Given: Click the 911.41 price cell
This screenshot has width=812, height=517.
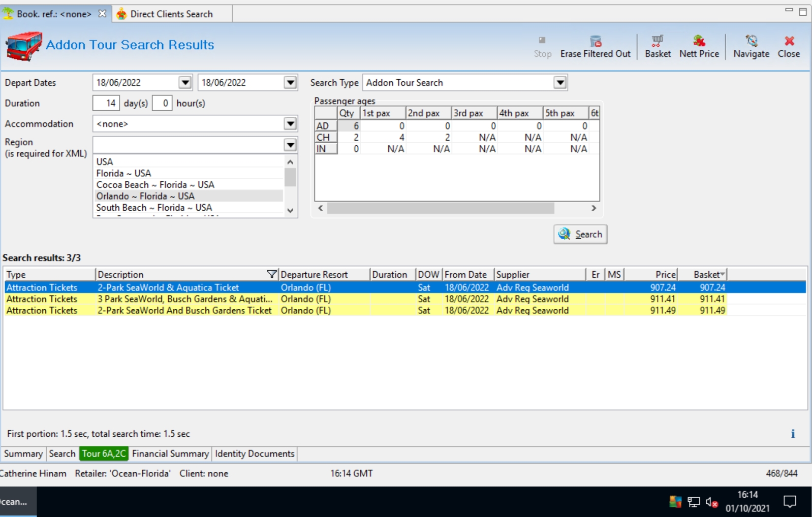Looking at the screenshot, I should coord(651,299).
